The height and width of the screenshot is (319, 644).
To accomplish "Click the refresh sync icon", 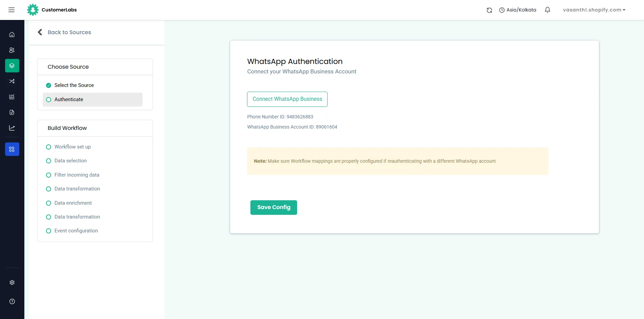I will [x=489, y=10].
